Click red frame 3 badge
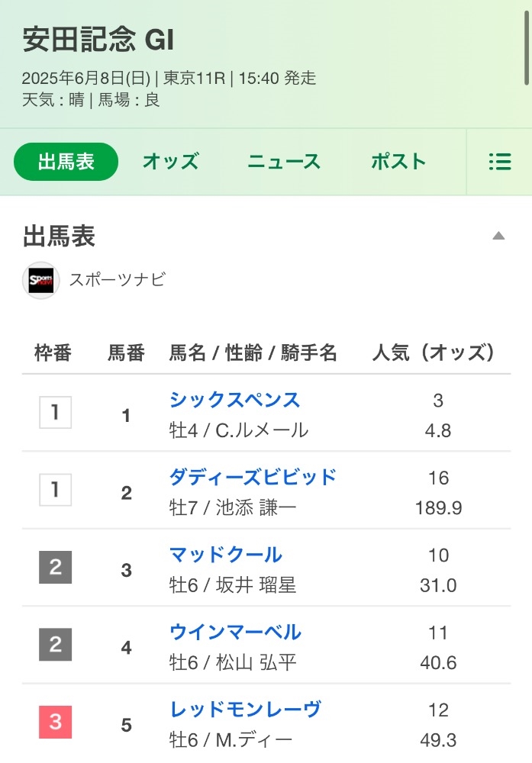Viewport: 532px width, 763px height. tap(55, 723)
